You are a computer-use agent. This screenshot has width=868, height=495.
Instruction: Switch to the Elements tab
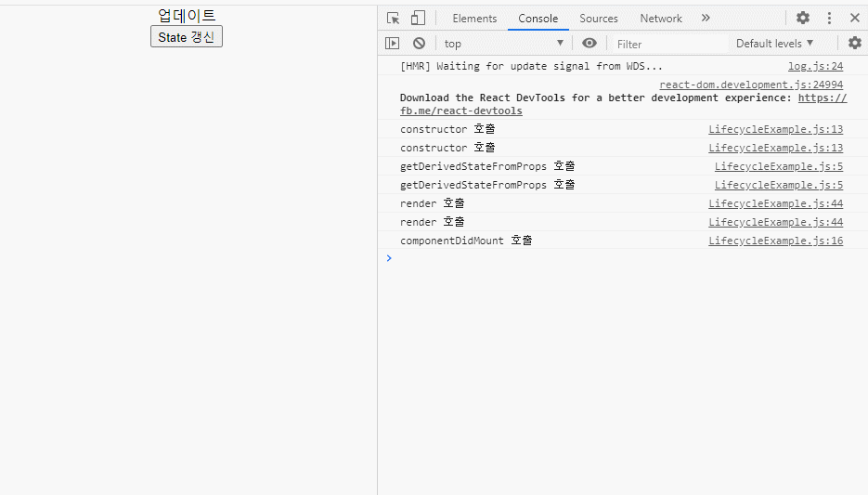coord(474,19)
